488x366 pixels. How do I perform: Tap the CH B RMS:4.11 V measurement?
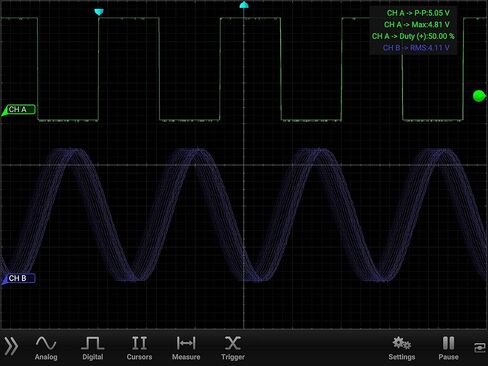click(x=416, y=48)
